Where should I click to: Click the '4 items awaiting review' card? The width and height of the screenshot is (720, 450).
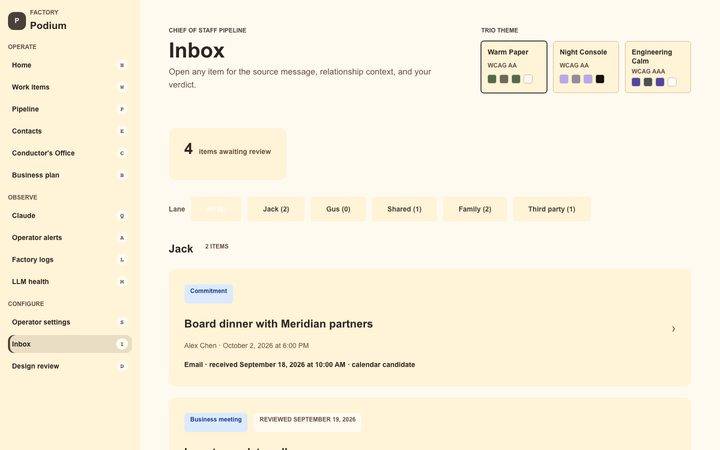[x=228, y=154]
